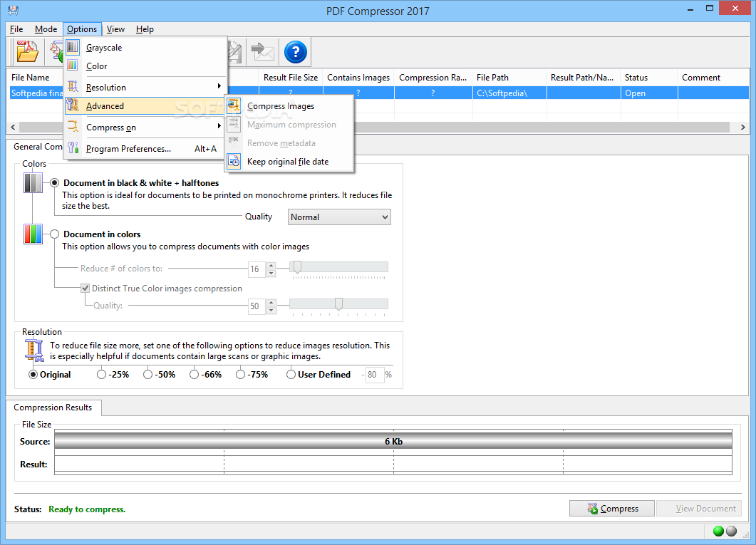Click the C:\Softpedia\ file path cell
This screenshot has width=756, height=545.
coord(509,93)
